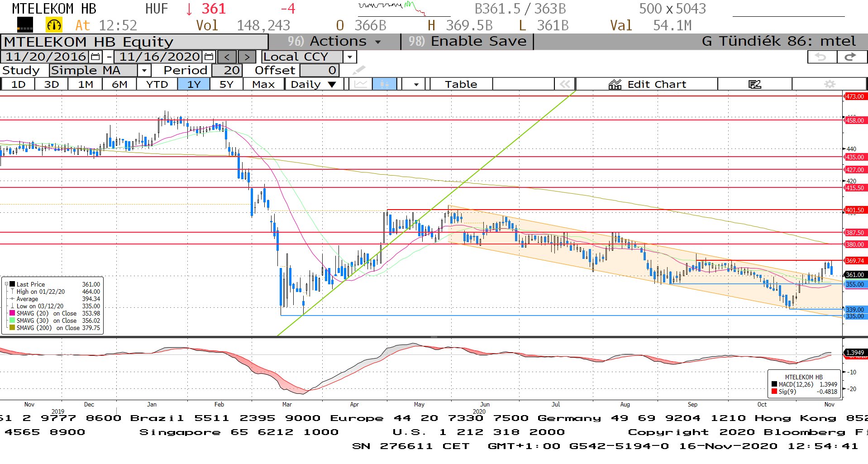Screen dimensions: 868x464
Task: Click the black ticker logo square
Action: 25,25
